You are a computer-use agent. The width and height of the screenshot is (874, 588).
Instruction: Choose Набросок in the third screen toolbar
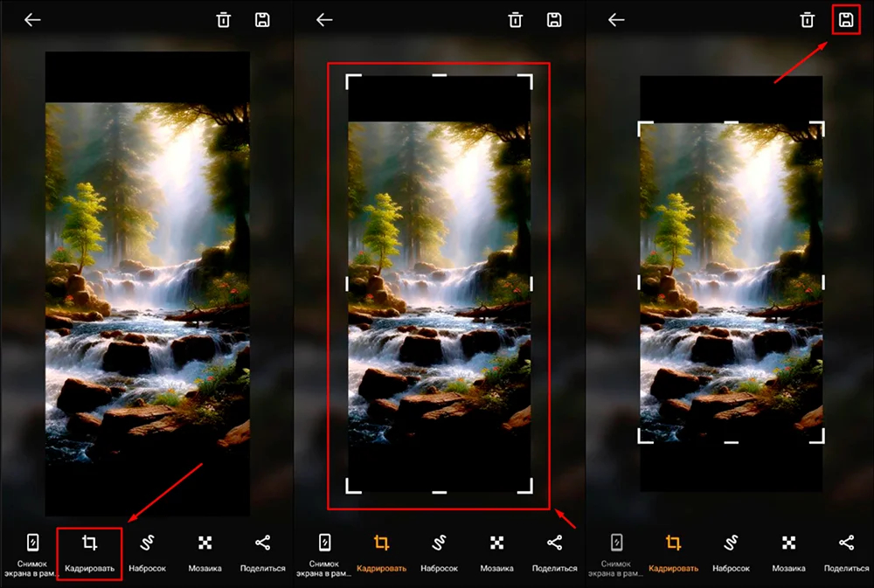pos(731,553)
